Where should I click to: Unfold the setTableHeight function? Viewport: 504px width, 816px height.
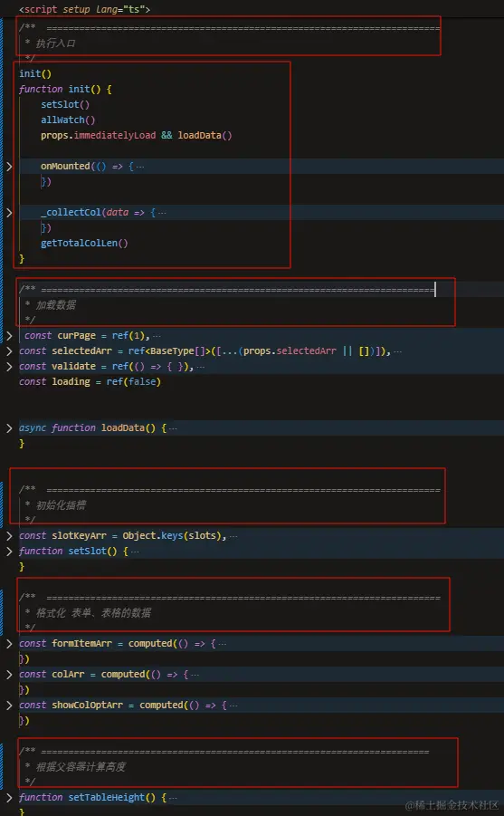[9, 798]
